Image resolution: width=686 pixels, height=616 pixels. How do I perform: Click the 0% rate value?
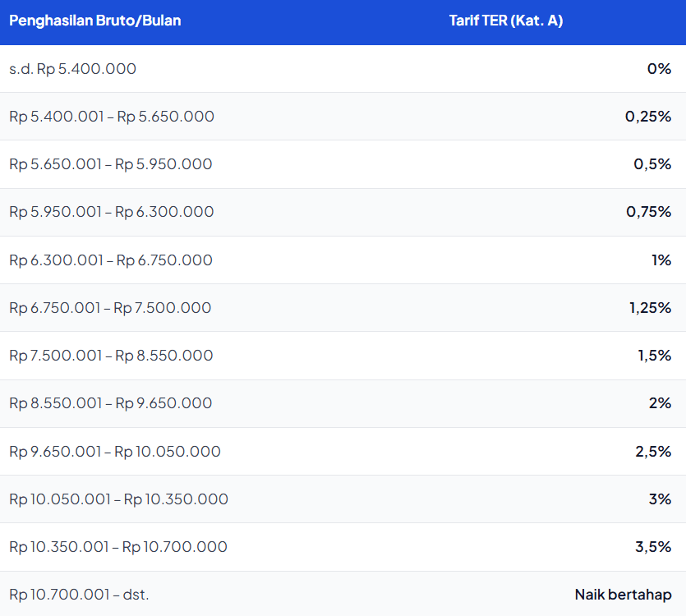pos(661,69)
